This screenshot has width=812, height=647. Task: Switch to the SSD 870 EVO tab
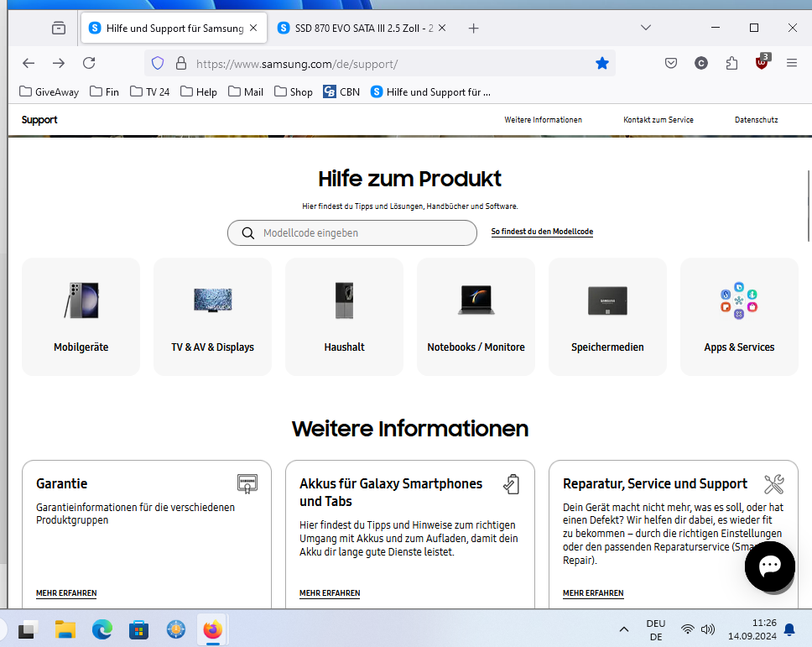[x=362, y=28]
